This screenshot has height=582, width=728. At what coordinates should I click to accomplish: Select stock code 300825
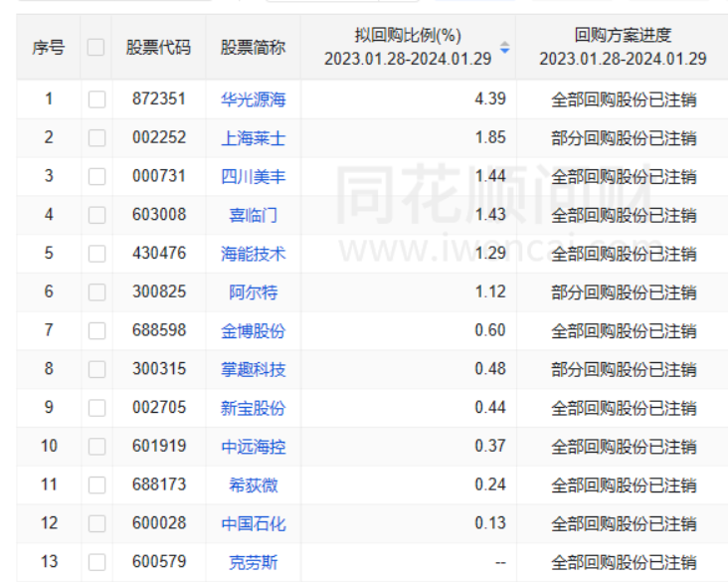[x=159, y=291]
